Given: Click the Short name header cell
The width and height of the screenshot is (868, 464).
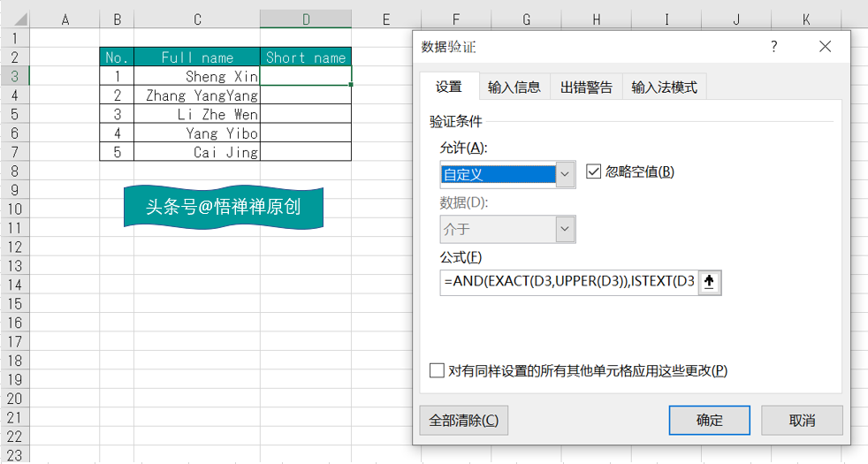Looking at the screenshot, I should [306, 57].
